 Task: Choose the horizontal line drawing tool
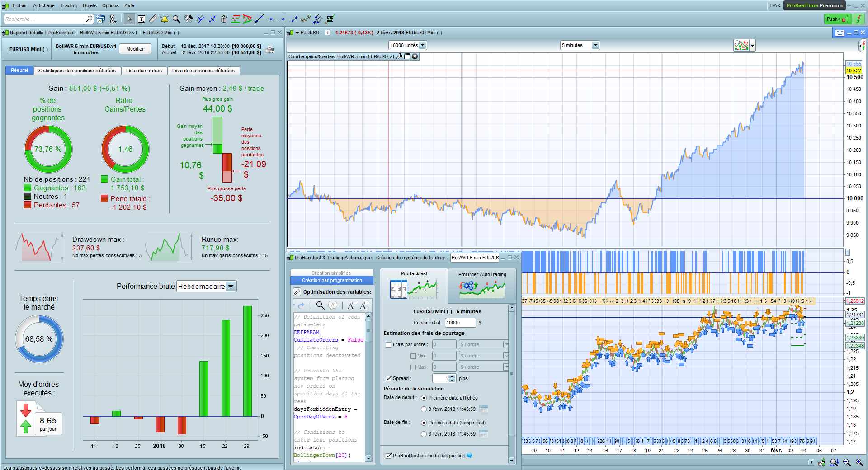click(271, 19)
